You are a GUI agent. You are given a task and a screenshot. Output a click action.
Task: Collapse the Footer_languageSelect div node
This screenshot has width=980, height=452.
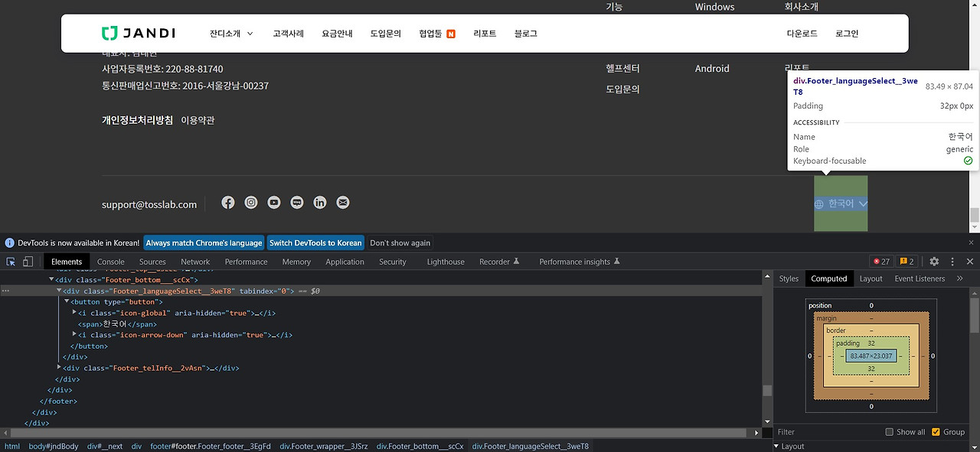point(60,291)
